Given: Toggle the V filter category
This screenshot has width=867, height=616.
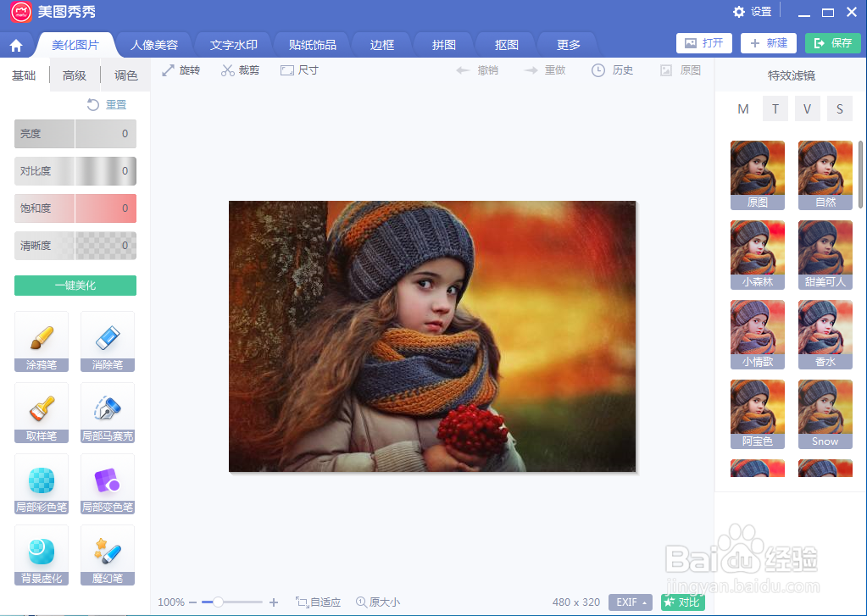Looking at the screenshot, I should [807, 108].
